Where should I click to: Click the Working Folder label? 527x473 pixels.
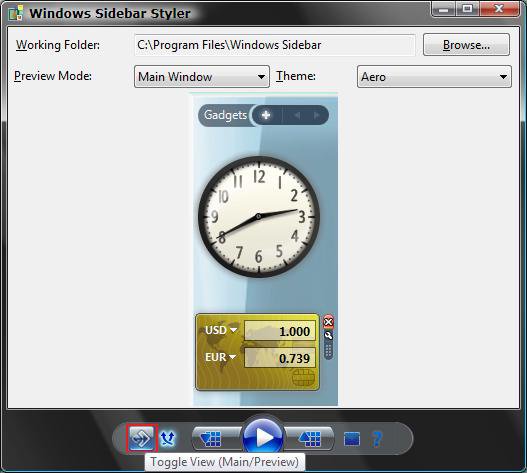click(58, 45)
